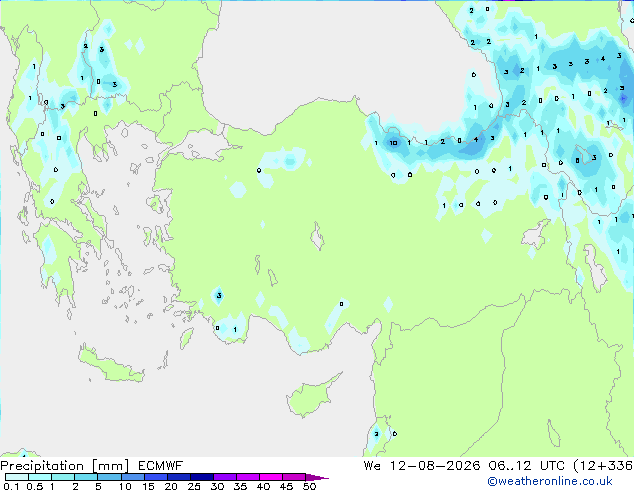Select the 2–5 mm legend color box

point(86,477)
